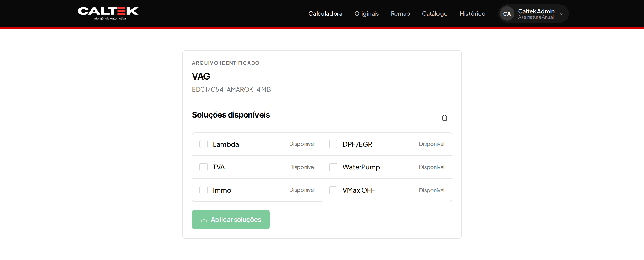The width and height of the screenshot is (644, 260).
Task: Click the CALTEK logo
Action: pyautogui.click(x=108, y=13)
